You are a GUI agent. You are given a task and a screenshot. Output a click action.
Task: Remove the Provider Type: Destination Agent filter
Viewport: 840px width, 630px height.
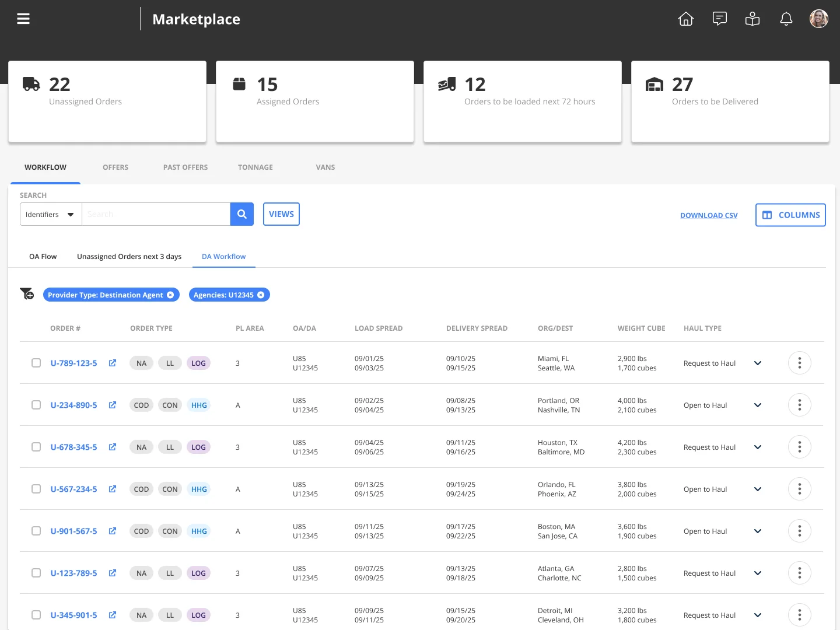pyautogui.click(x=170, y=295)
